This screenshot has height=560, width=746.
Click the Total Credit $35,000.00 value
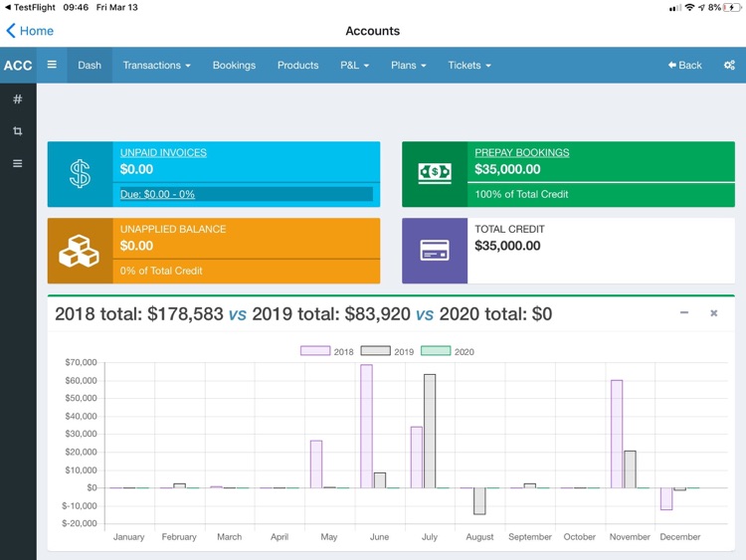(507, 246)
